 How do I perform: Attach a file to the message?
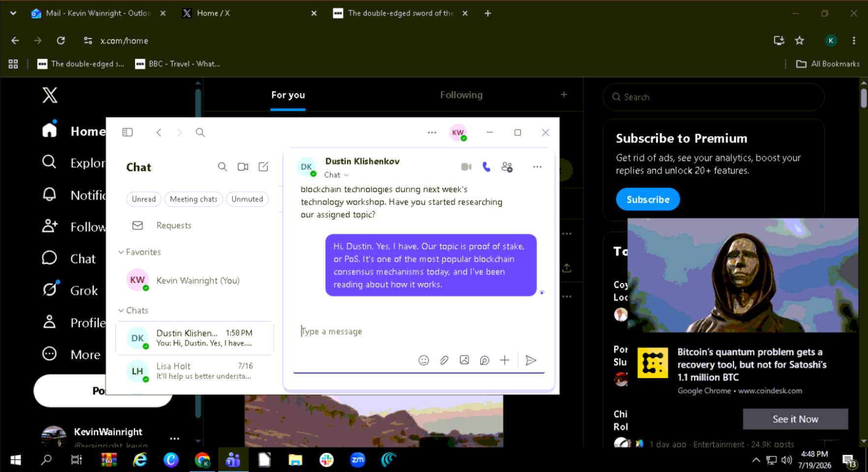444,361
